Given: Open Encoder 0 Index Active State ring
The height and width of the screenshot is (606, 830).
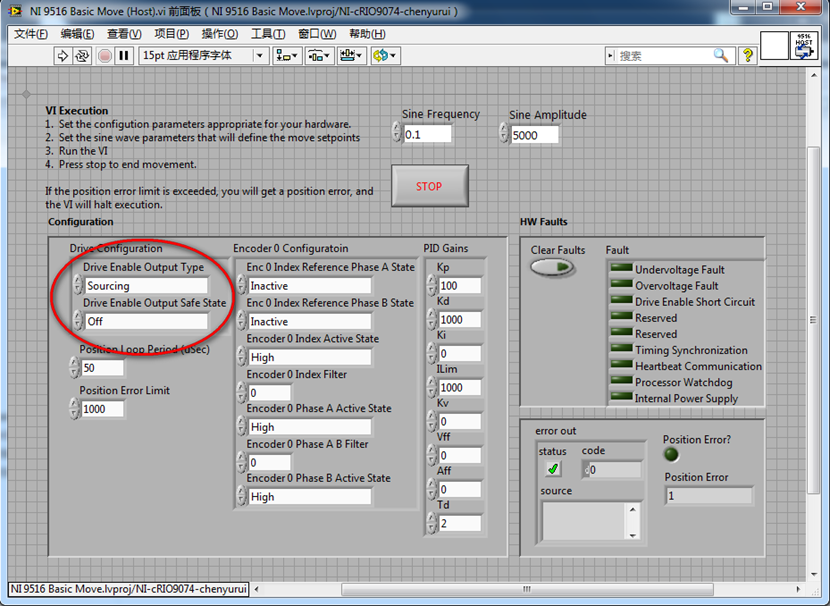Looking at the screenshot, I should click(310, 357).
